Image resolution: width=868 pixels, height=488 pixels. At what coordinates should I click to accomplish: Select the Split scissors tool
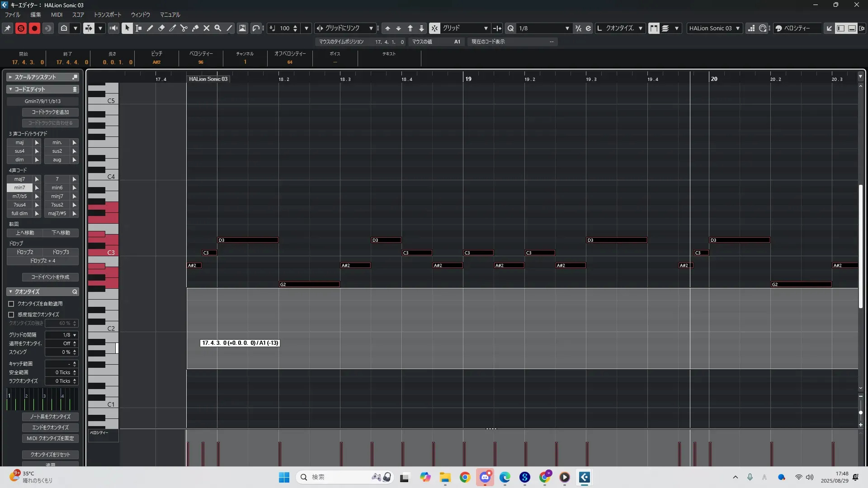184,28
